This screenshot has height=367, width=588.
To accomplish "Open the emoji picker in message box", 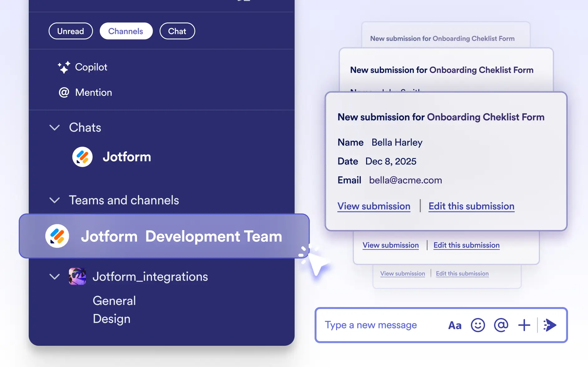I will click(x=478, y=325).
